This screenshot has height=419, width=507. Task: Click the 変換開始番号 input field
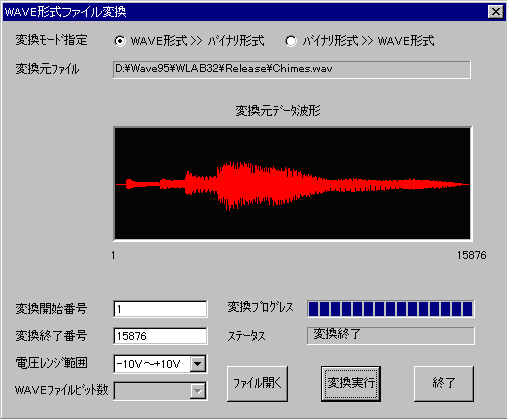[160, 309]
